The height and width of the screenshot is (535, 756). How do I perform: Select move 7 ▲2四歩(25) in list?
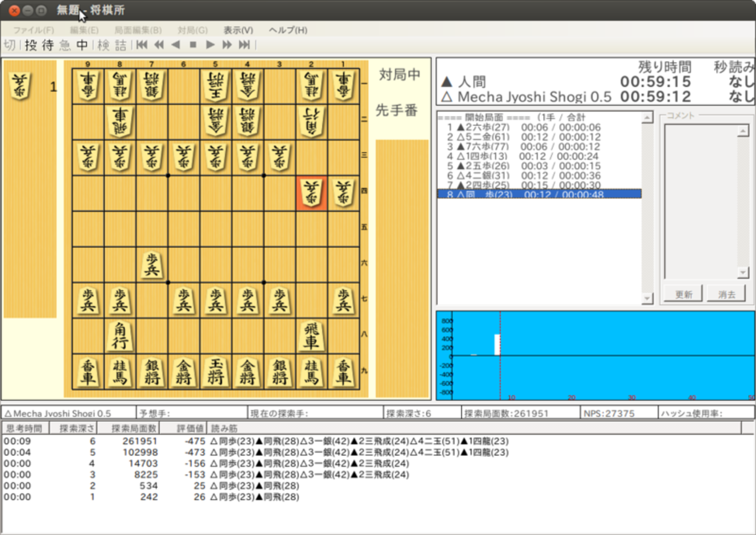[x=539, y=185]
